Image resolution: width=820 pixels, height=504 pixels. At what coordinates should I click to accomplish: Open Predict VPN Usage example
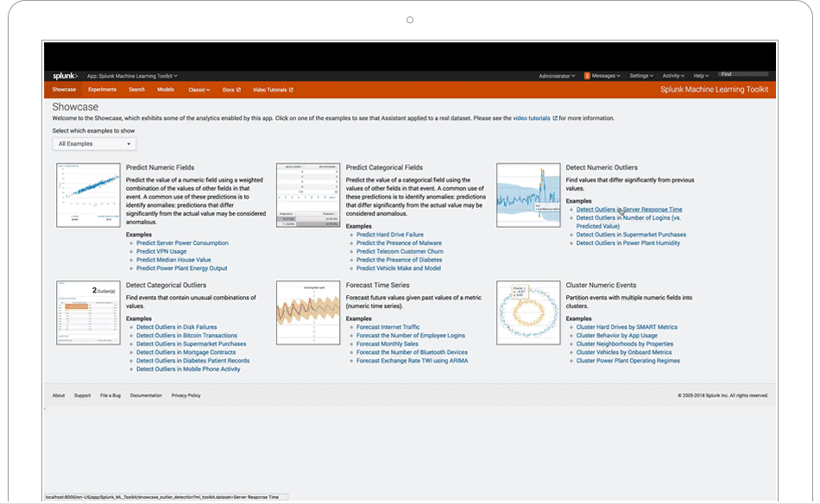[161, 251]
